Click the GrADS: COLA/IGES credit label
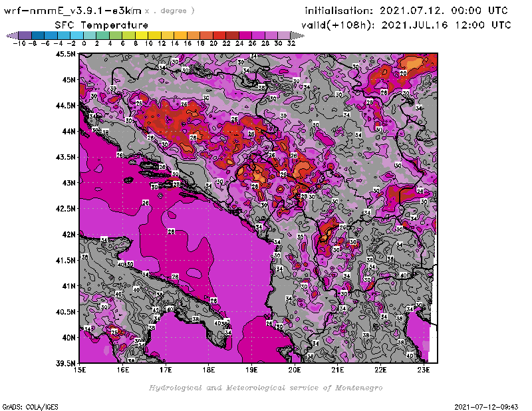This screenshot has width=532, height=411. pos(30,407)
